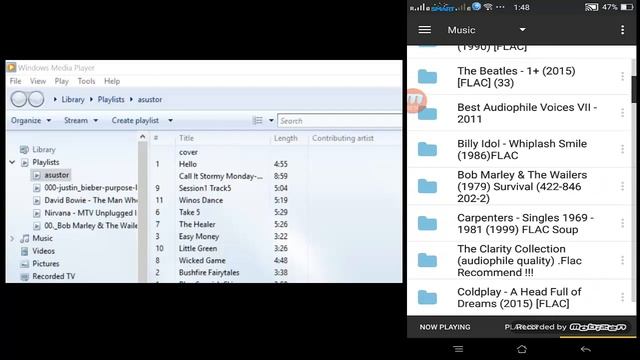Open options for Billy Idol - Whiplash Smile folder

point(622,149)
